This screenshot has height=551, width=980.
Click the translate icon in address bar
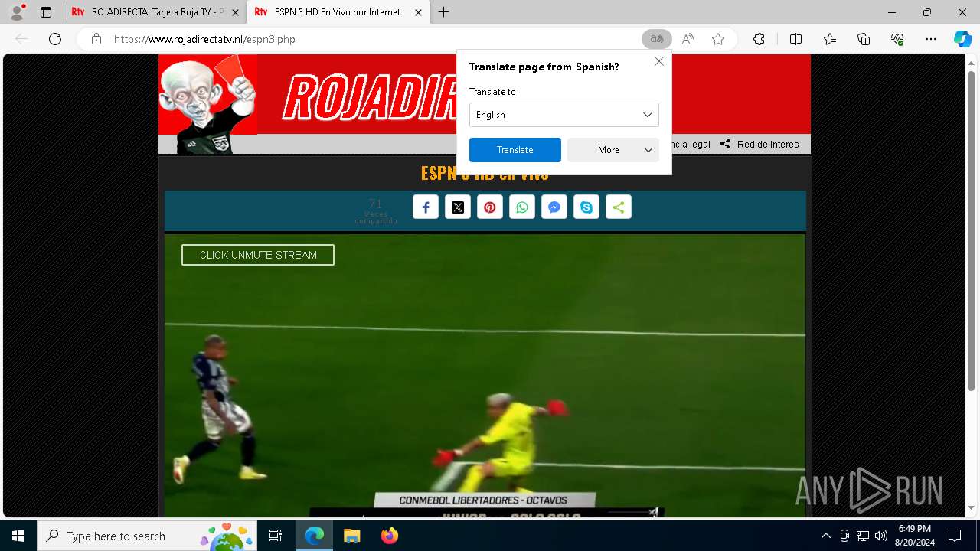click(x=657, y=39)
